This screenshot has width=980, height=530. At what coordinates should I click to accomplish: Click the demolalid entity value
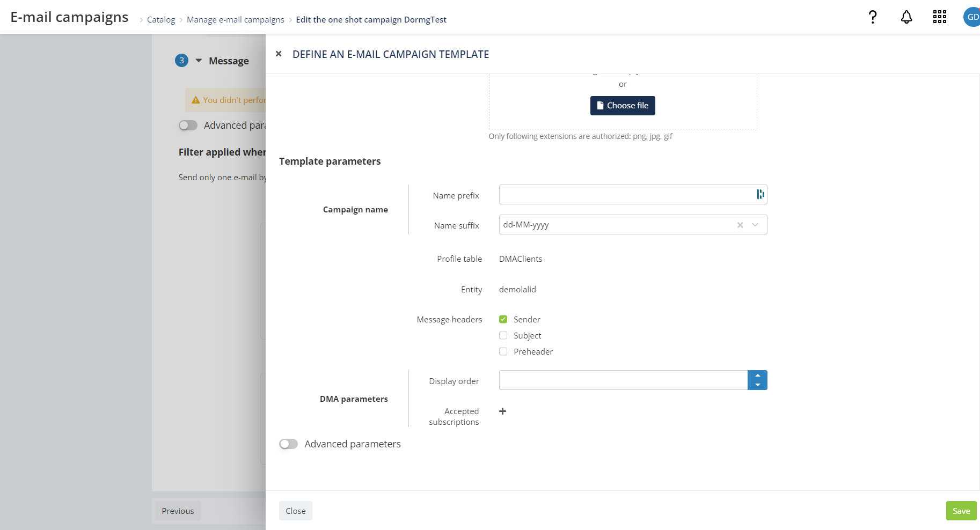517,289
